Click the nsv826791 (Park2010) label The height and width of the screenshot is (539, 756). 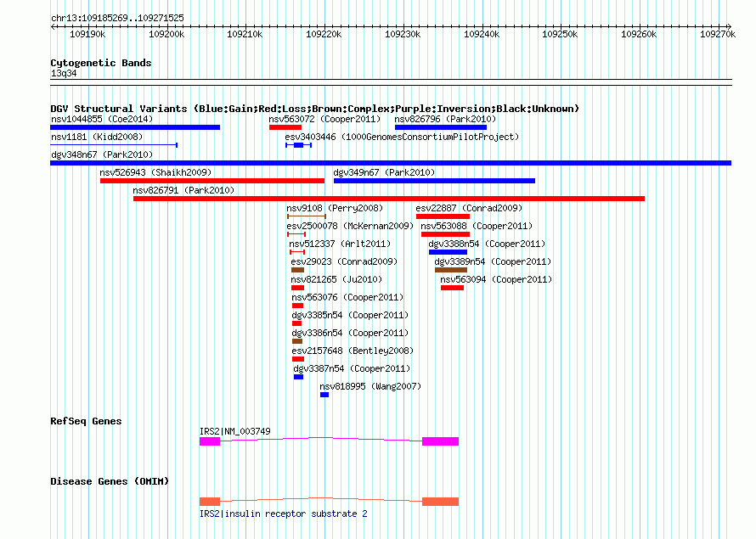coord(183,190)
